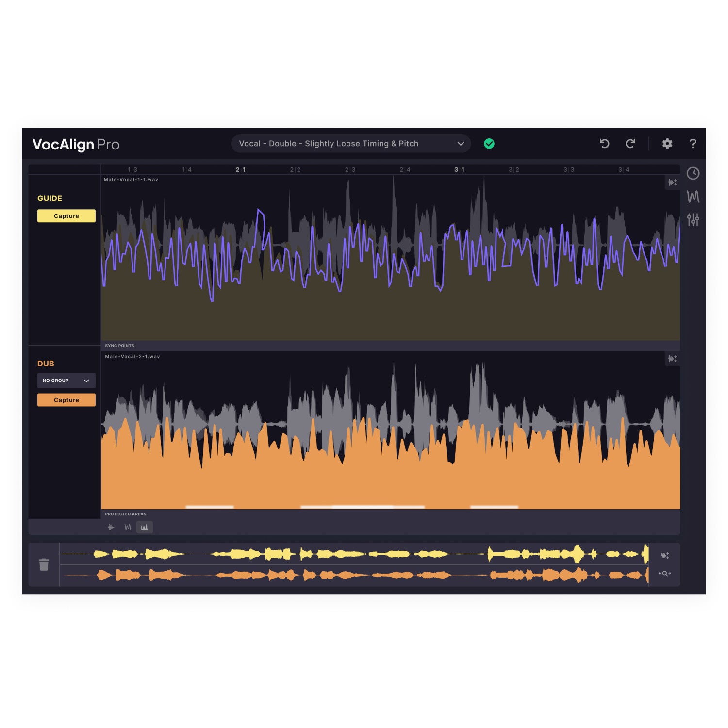Open the pitch panel squiggle icon
Image resolution: width=728 pixels, height=728 pixels.
coord(693,197)
